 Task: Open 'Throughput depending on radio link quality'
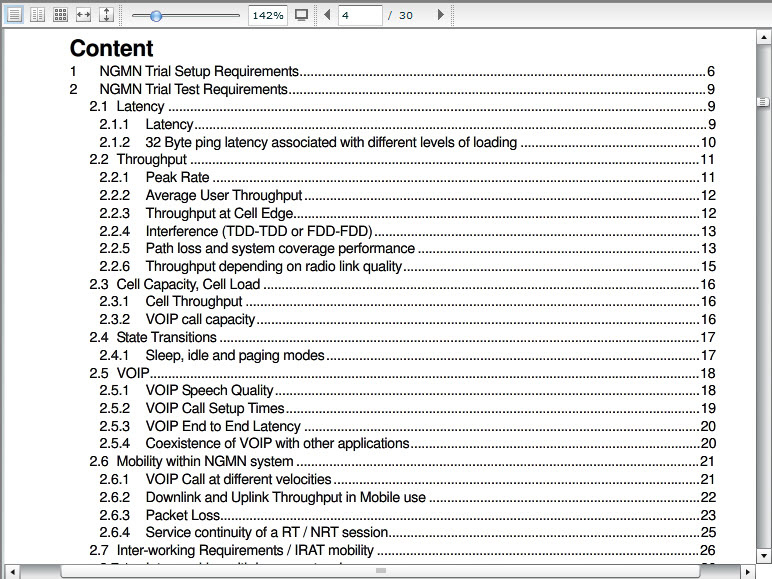[407, 266]
